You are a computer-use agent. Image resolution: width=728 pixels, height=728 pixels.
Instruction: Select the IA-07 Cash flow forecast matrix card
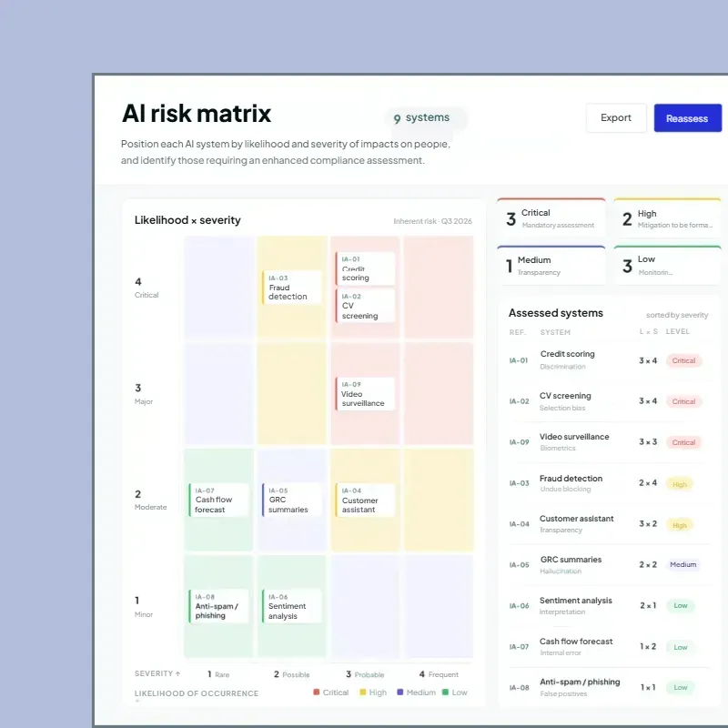218,500
